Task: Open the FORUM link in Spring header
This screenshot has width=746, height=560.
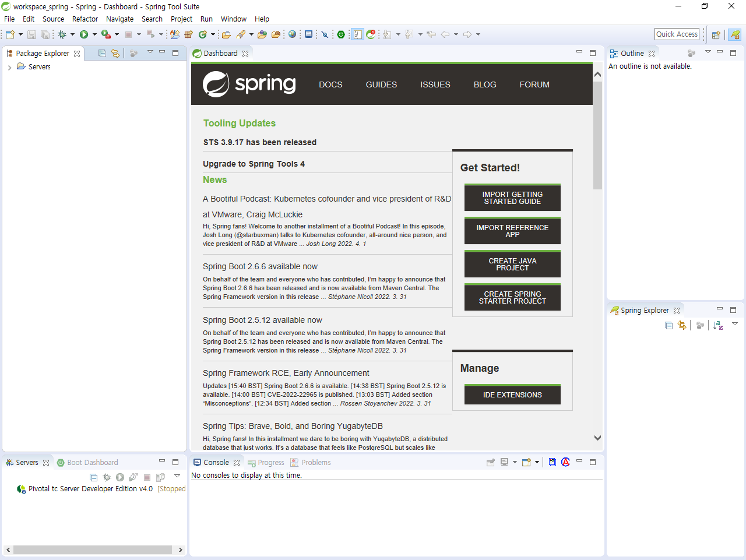Action: tap(534, 84)
